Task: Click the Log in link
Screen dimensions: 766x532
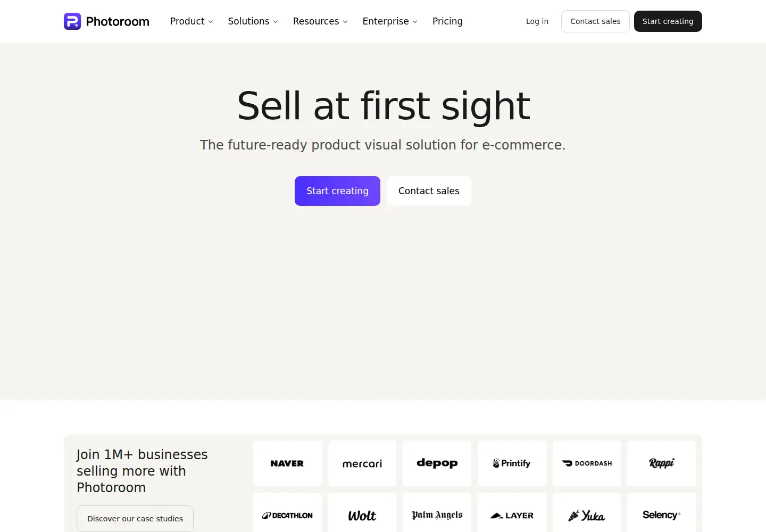Action: click(537, 21)
